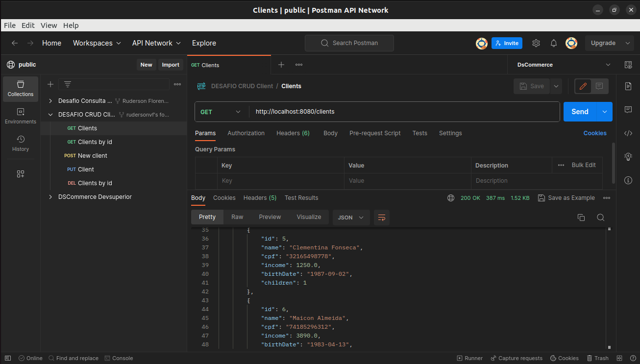The height and width of the screenshot is (364, 640).
Task: Click the Invite button
Action: pos(507,43)
